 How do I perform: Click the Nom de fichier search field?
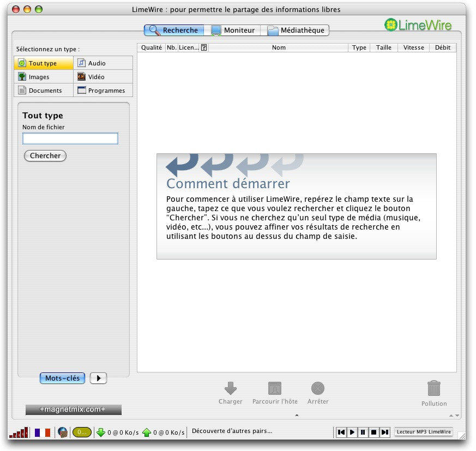point(70,139)
